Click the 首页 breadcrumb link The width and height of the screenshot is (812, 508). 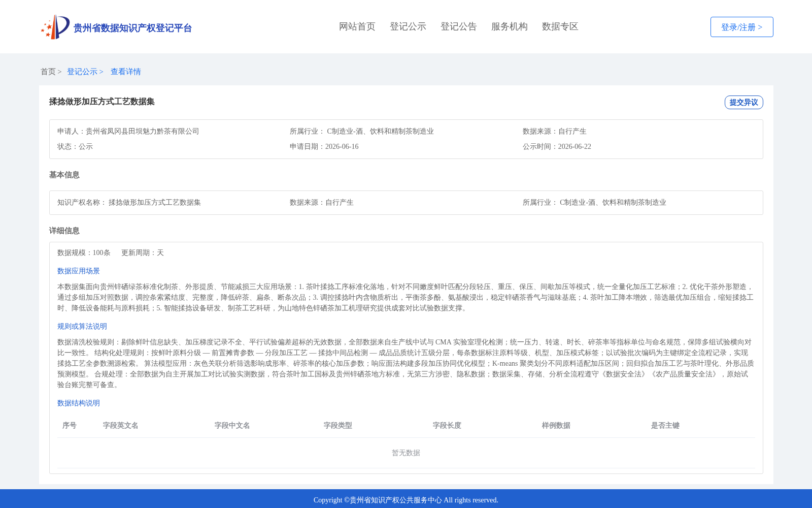[48, 72]
